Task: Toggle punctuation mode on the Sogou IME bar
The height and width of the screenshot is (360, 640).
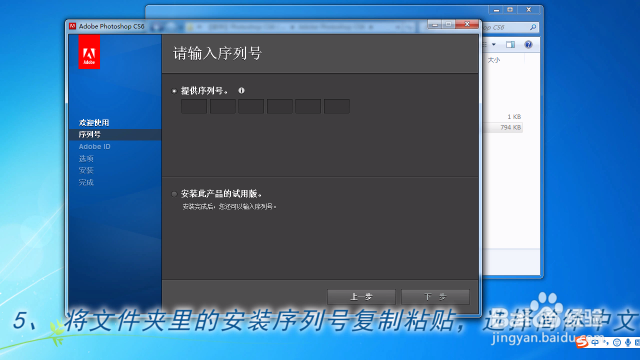Action: 606,342
